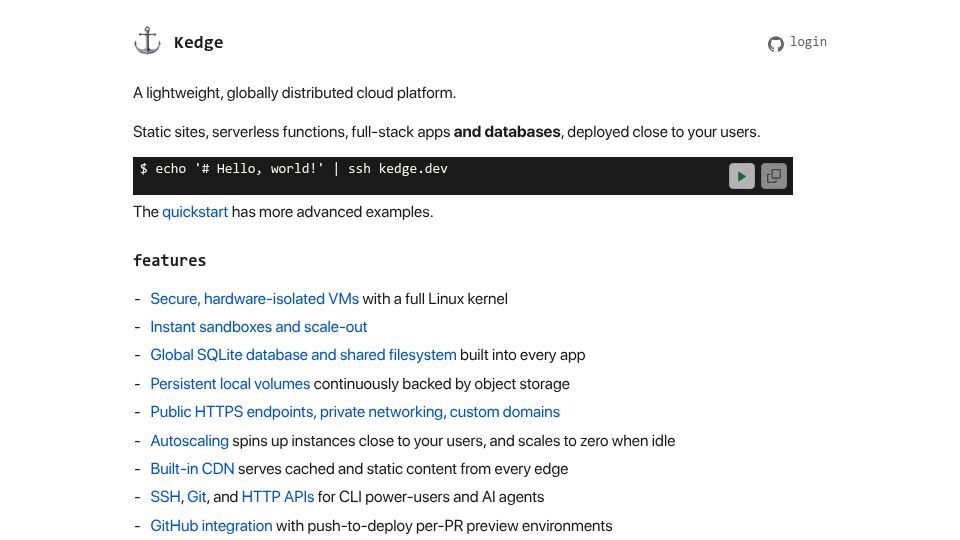
Task: Run the echo command with play button
Action: (741, 176)
